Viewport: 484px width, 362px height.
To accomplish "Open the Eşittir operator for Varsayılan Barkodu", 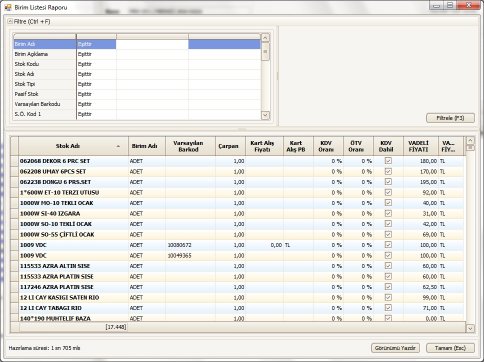I will [96, 104].
